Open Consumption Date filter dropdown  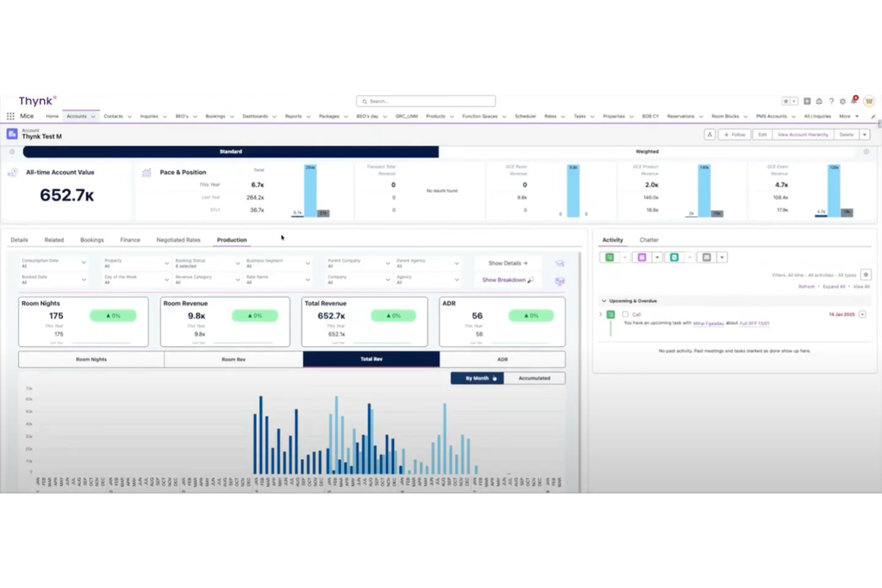[x=54, y=263]
